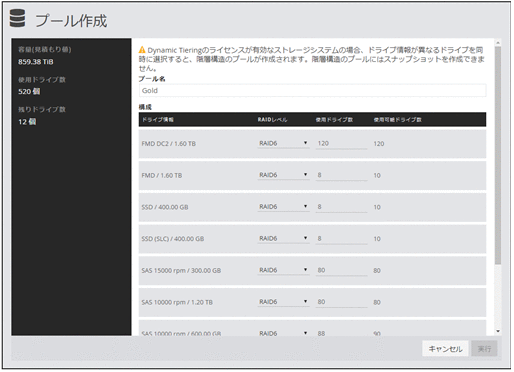Viewport: 514px width, 372px height.
Task: Click the RAIDレベル column header
Action: coord(272,120)
